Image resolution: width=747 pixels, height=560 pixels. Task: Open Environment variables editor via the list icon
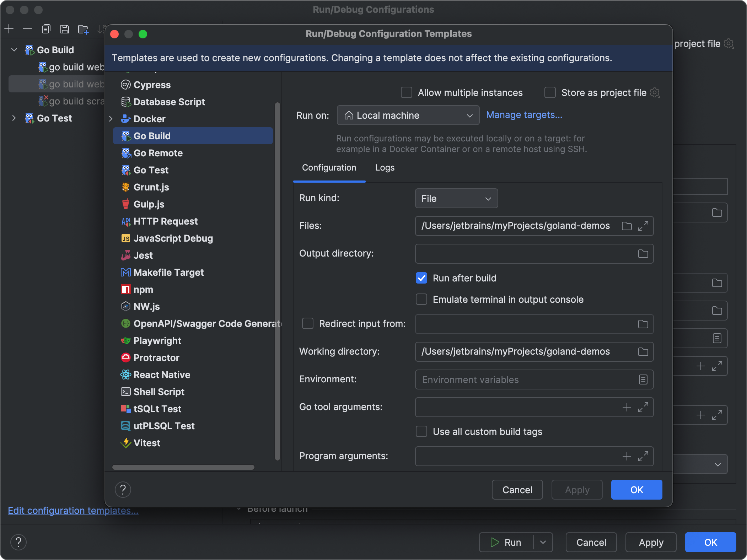click(643, 379)
